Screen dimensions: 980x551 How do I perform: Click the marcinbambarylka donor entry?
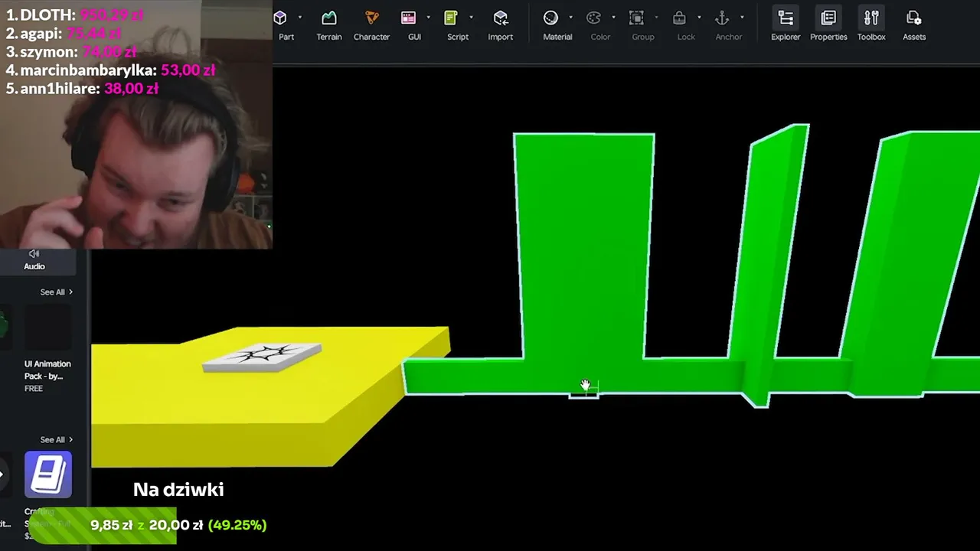pos(110,70)
